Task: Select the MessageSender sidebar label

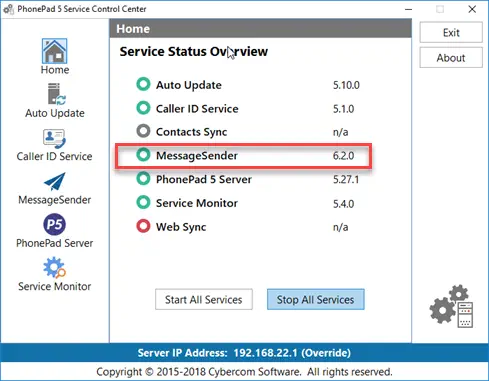Action: (x=55, y=200)
